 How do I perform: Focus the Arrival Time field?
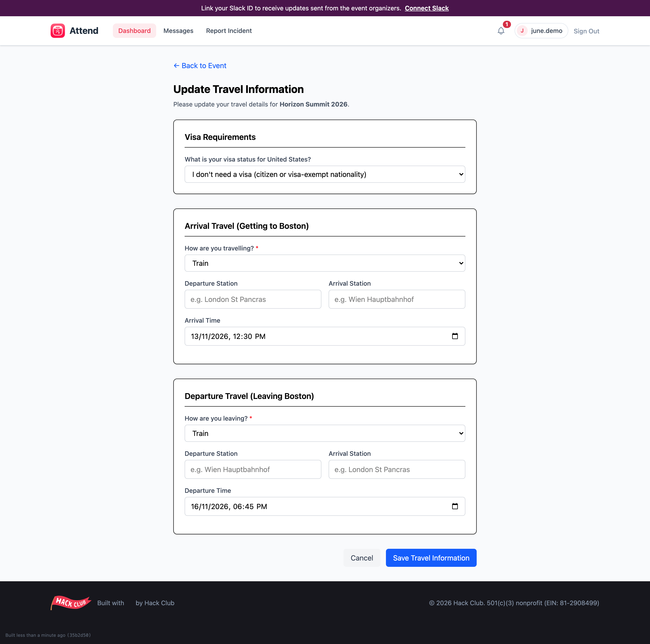pyautogui.click(x=325, y=336)
